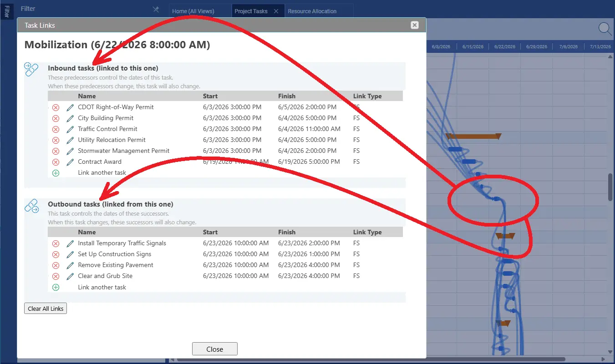Remove the Stormwater Management Permit link
Viewport: 615px width, 364px height.
point(56,152)
